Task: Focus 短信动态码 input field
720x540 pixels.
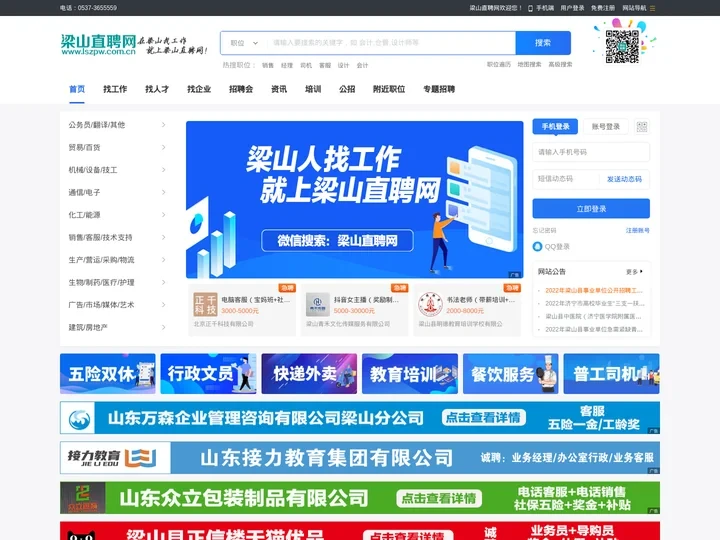Action: [566, 179]
